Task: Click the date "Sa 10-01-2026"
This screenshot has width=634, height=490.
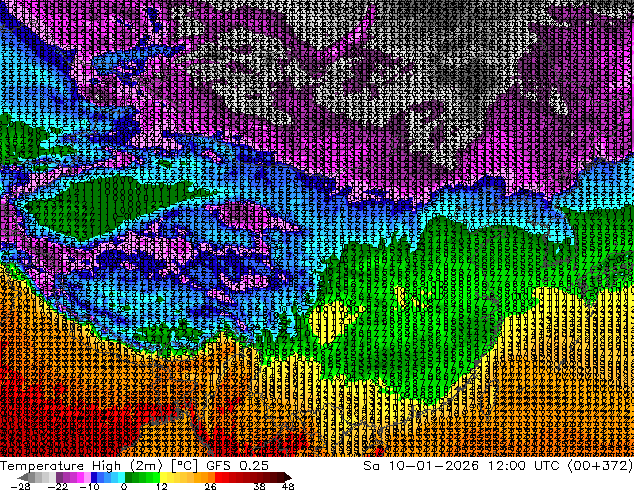Action: [421, 466]
